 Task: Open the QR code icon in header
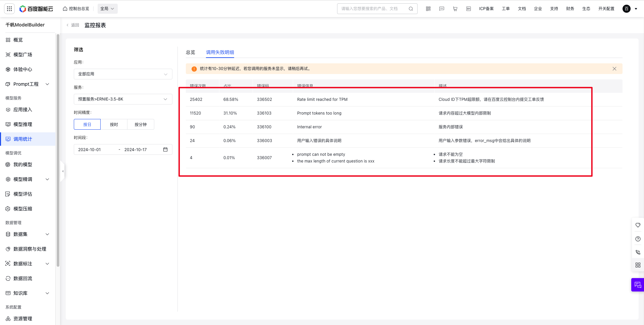click(428, 9)
